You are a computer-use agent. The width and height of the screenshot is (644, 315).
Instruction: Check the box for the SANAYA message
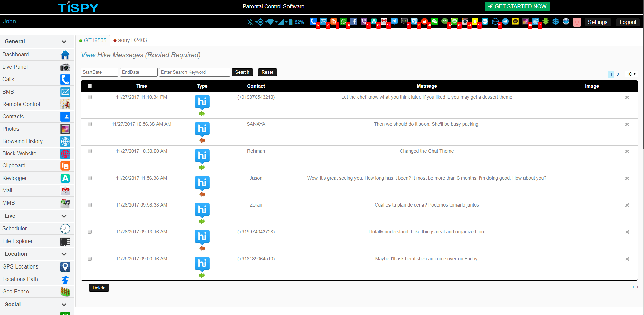point(90,124)
